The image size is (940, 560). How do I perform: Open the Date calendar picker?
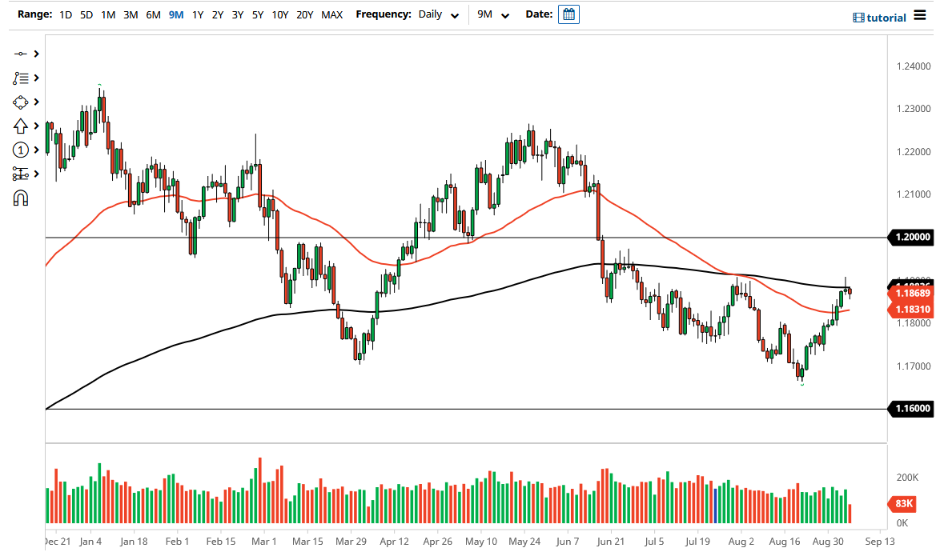click(x=568, y=14)
